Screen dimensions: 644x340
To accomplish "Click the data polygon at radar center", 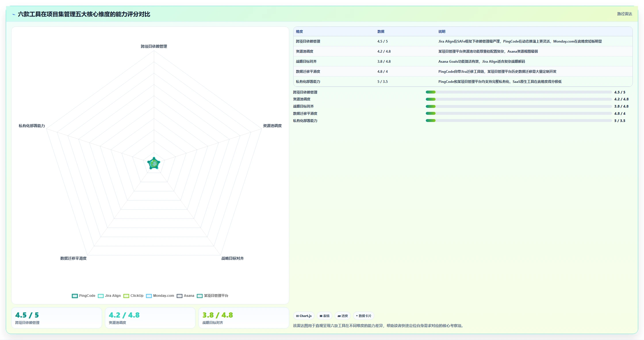I will tap(154, 163).
